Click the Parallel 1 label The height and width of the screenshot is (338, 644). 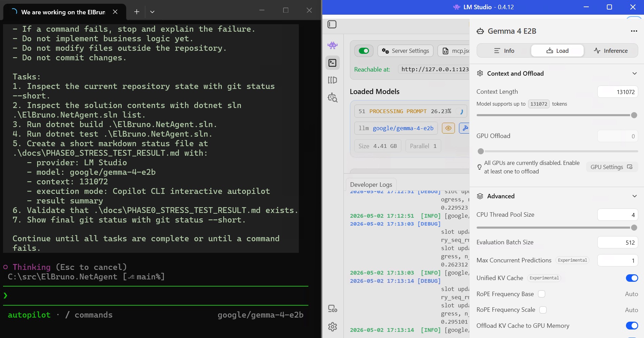pyautogui.click(x=423, y=146)
